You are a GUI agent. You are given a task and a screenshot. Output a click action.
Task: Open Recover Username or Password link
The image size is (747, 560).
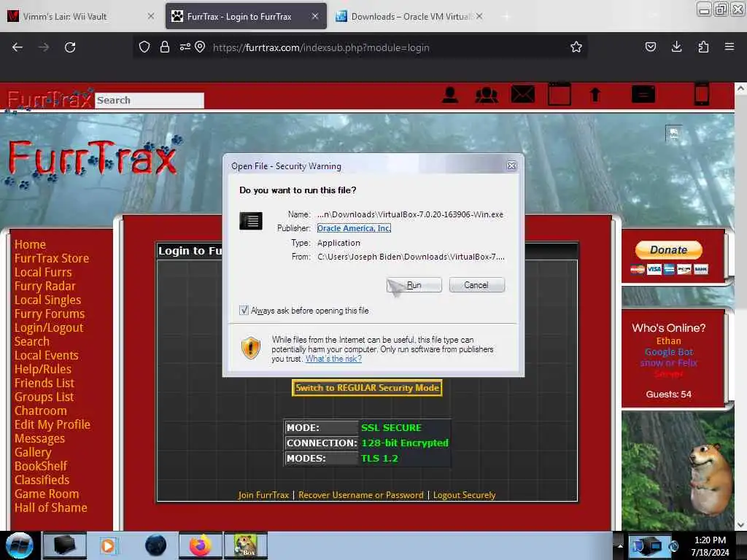point(360,495)
